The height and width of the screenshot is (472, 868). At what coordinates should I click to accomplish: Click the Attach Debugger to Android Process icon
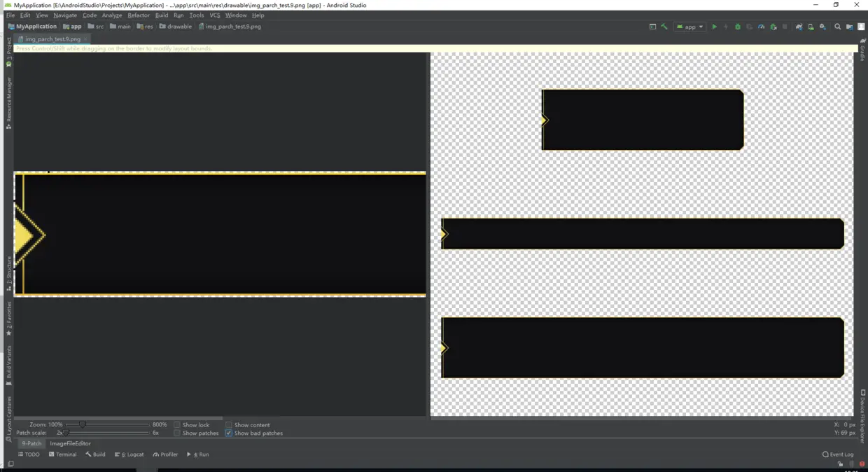[x=773, y=27]
